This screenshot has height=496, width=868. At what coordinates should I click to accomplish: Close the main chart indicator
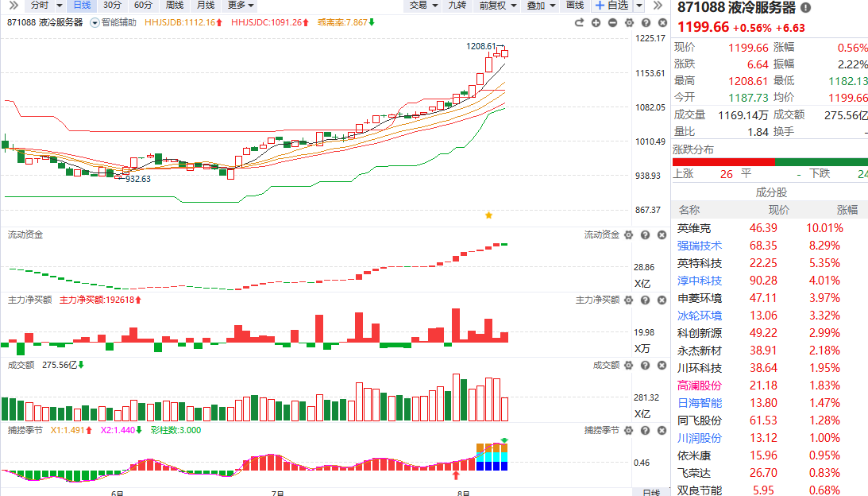click(x=662, y=23)
